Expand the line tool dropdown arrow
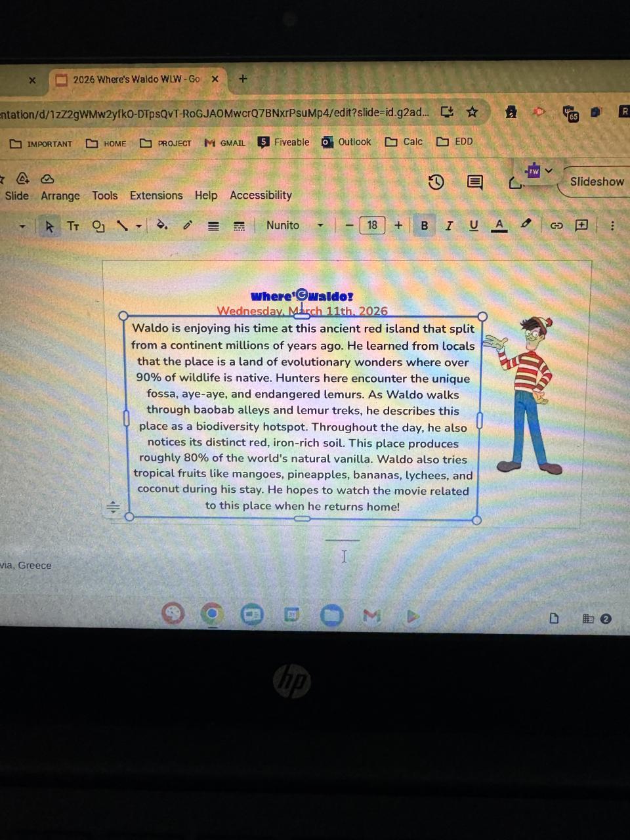The width and height of the screenshot is (630, 840). 138,226
